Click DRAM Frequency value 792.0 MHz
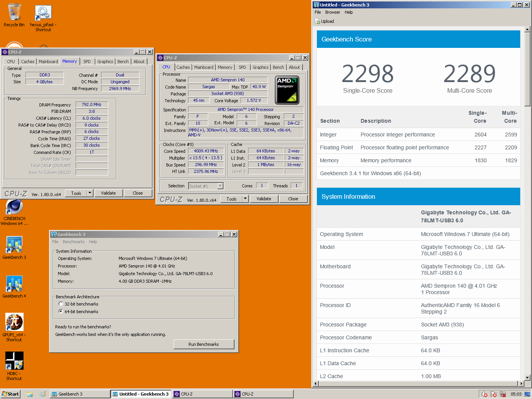This screenshot has height=399, width=532. click(x=92, y=104)
